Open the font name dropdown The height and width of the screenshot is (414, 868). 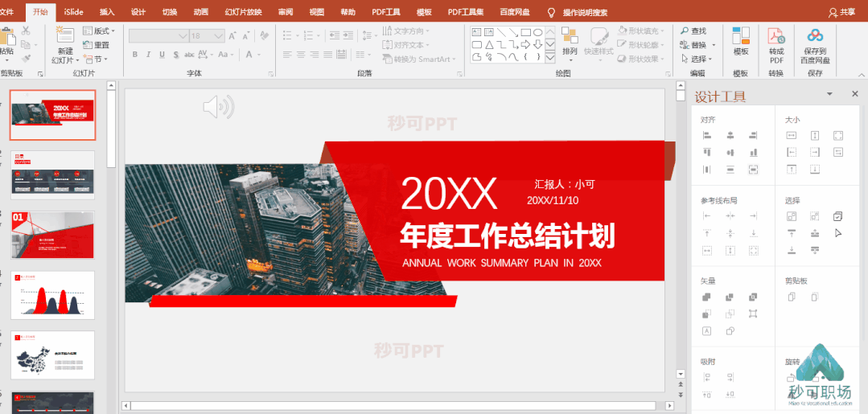coord(183,36)
